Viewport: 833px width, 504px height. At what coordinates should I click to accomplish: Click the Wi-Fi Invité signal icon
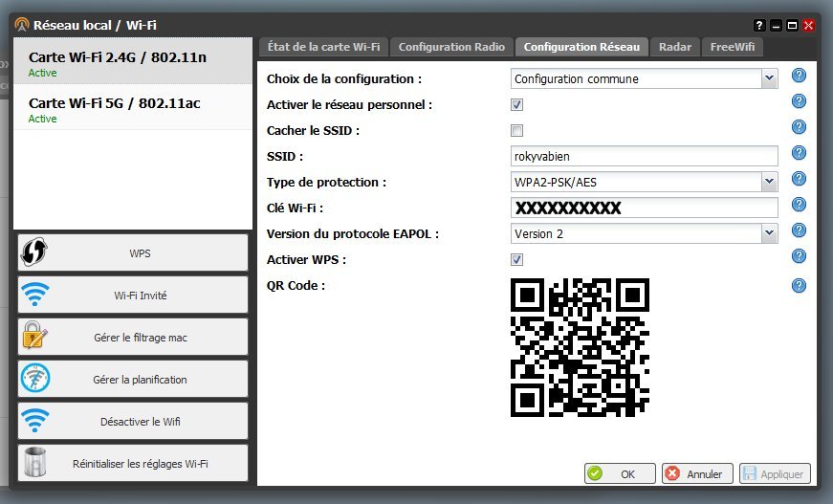point(35,295)
